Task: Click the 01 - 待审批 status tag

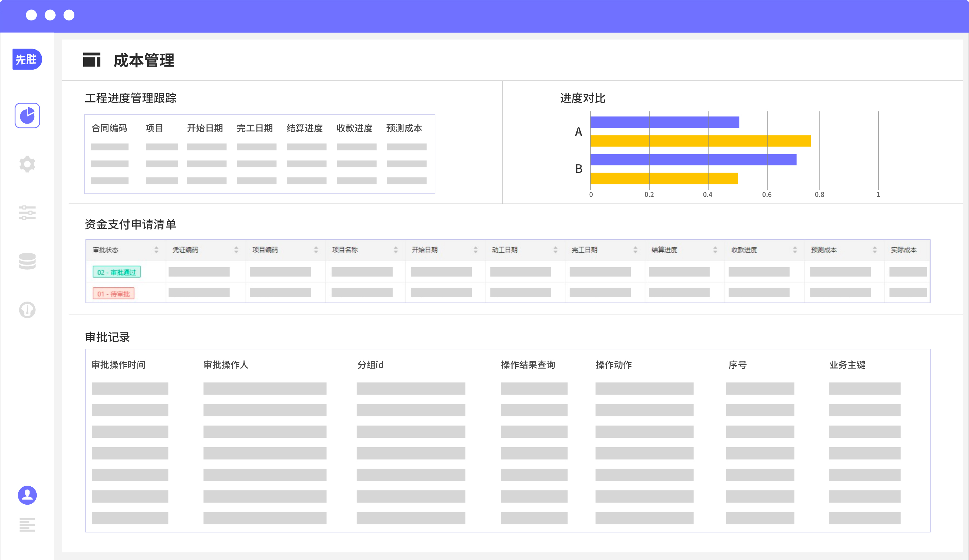Action: click(x=113, y=294)
